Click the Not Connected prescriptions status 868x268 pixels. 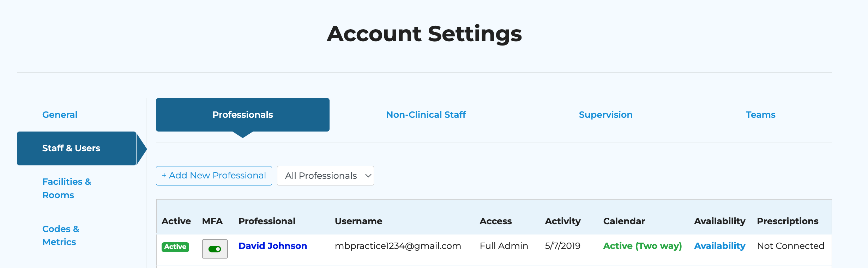coord(790,246)
